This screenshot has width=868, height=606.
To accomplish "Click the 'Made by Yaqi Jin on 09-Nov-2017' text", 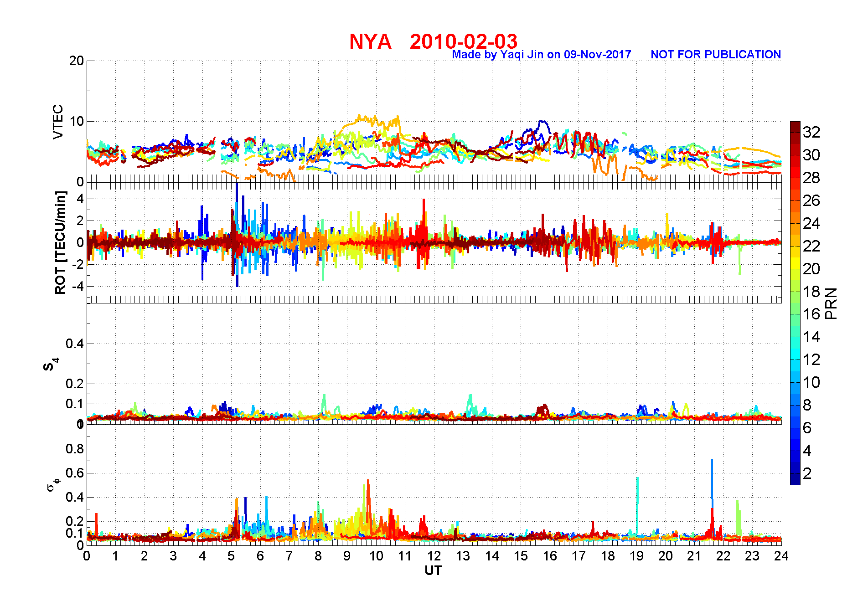I will pos(541,55).
